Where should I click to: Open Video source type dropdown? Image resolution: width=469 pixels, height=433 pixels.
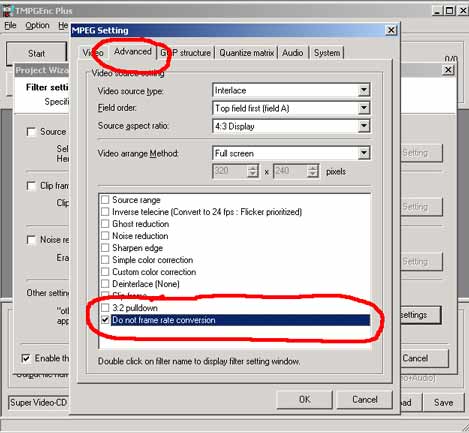tap(364, 90)
